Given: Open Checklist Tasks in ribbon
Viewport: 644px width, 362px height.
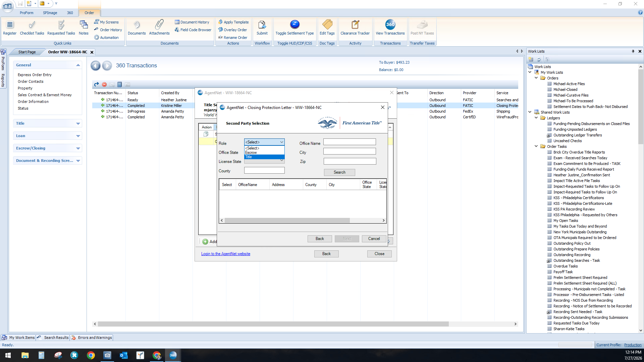Looking at the screenshot, I should [32, 27].
